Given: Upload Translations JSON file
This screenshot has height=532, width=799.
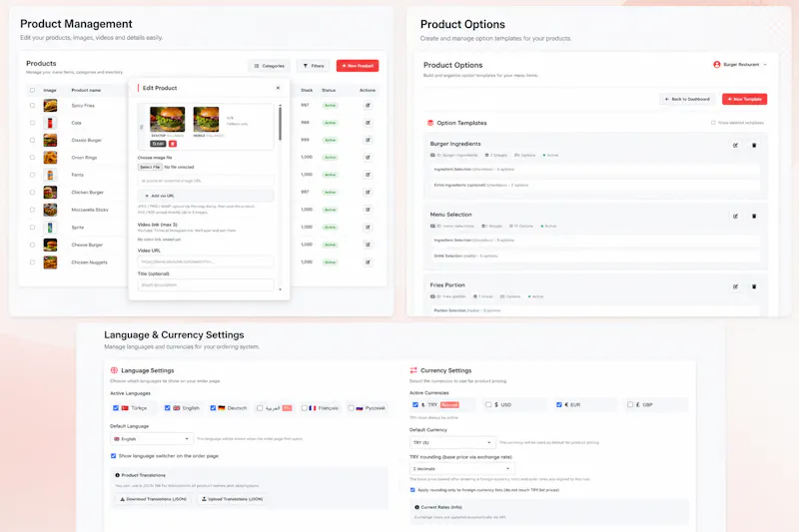Looking at the screenshot, I should point(232,499).
